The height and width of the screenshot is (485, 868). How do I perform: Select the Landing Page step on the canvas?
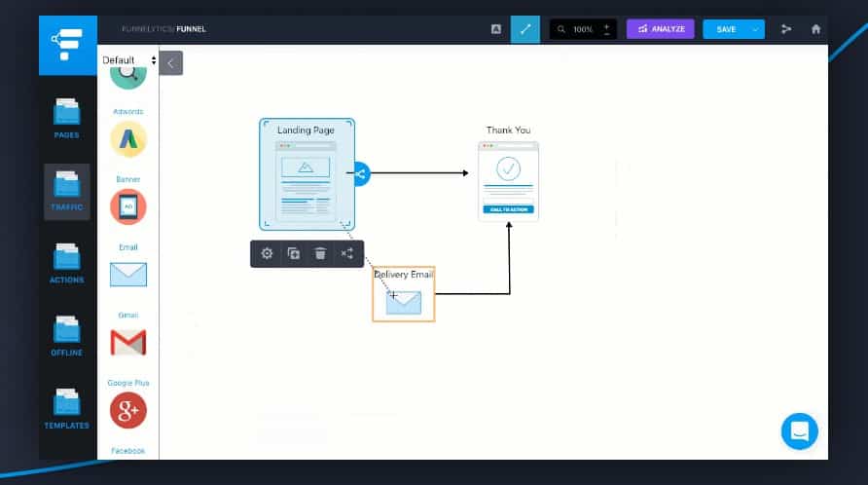point(307,174)
